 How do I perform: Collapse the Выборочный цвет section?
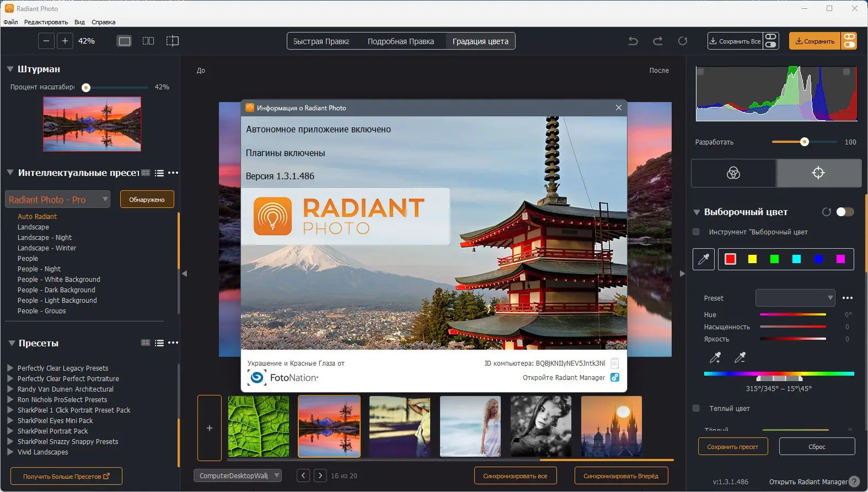point(696,212)
